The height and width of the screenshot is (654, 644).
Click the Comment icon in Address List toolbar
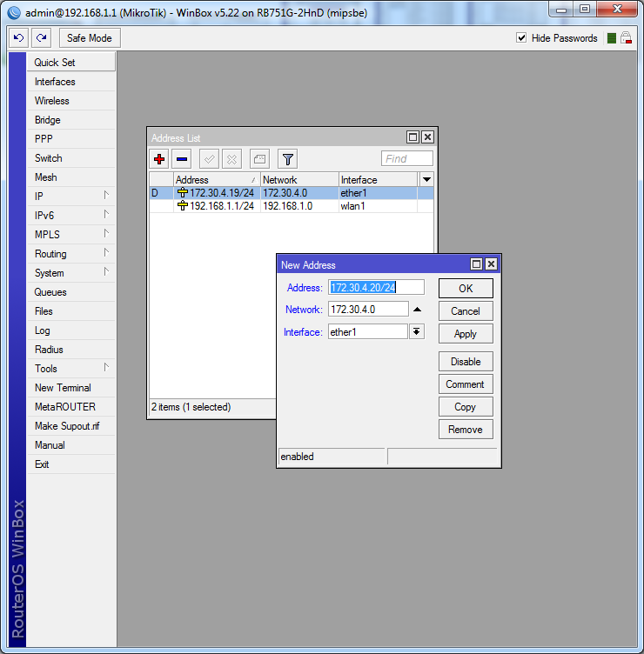coord(259,159)
